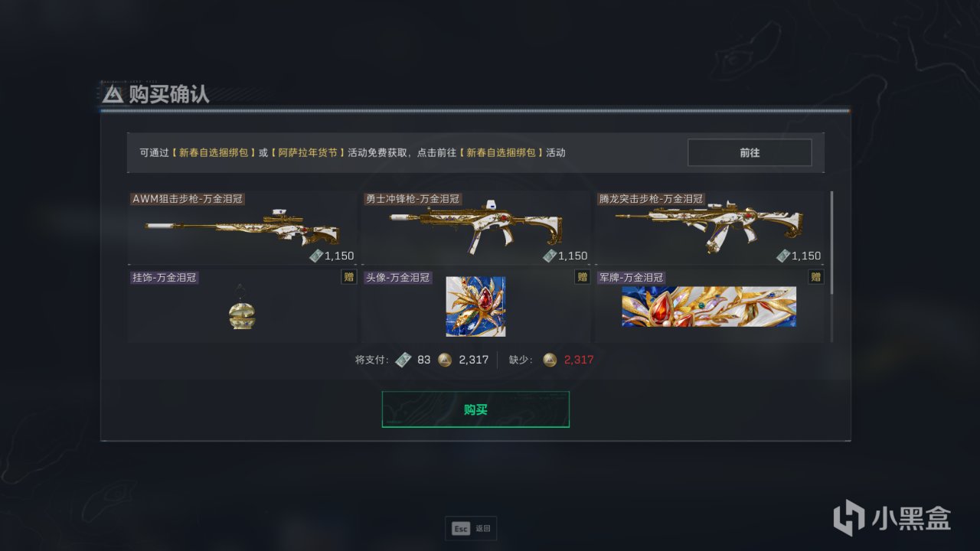980x551 pixels.
Task: Open the 阿萨拉年货节 highlighted link
Action: coord(308,152)
